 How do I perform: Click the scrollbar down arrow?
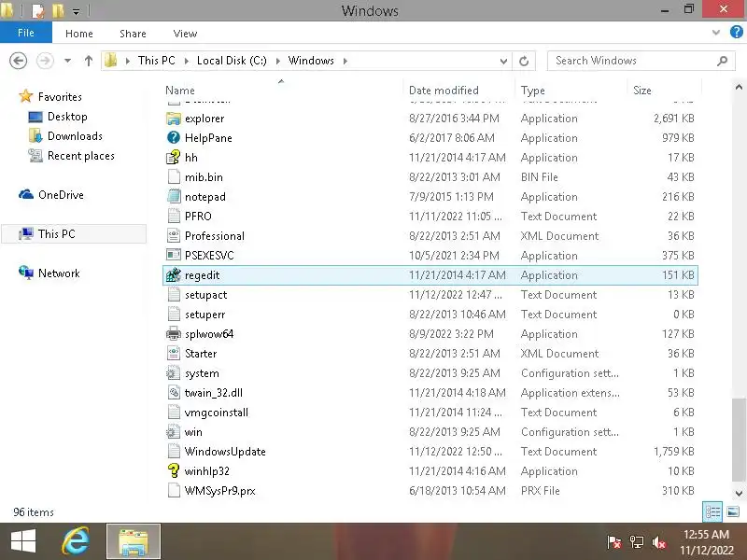click(739, 494)
